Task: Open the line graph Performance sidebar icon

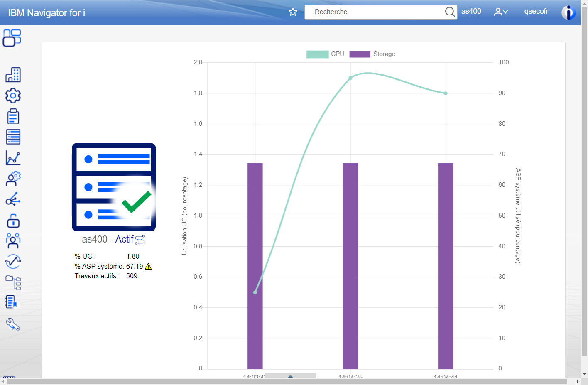Action: pyautogui.click(x=13, y=158)
